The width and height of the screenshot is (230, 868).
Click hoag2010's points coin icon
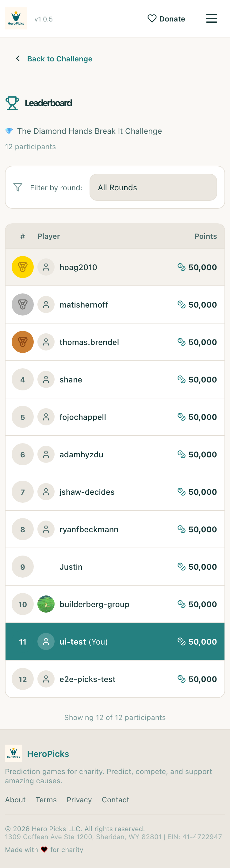tap(181, 267)
